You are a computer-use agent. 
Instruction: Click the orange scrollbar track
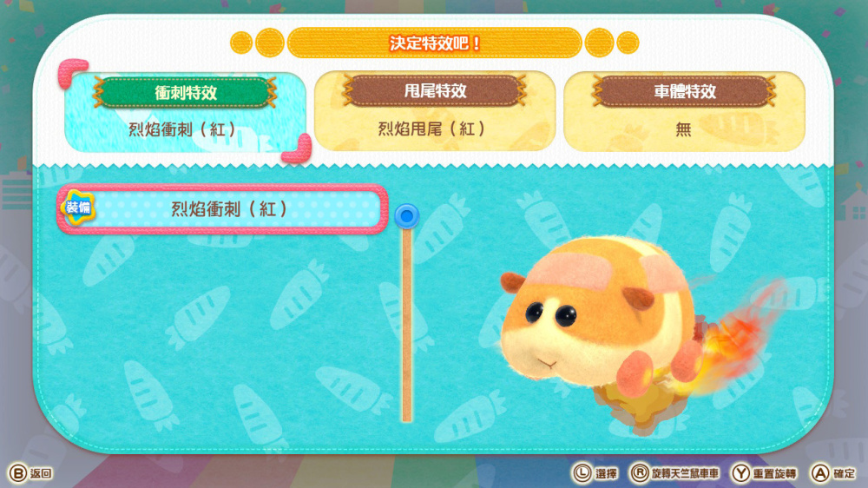tap(407, 325)
